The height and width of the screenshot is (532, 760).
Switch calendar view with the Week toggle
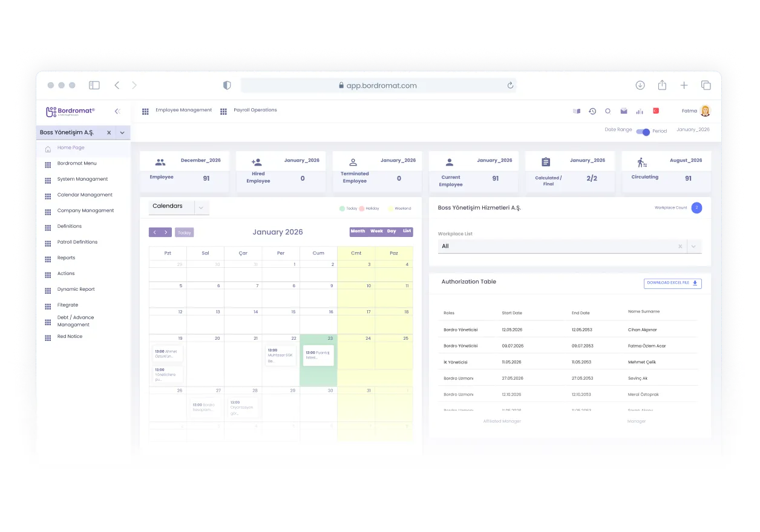(x=376, y=231)
